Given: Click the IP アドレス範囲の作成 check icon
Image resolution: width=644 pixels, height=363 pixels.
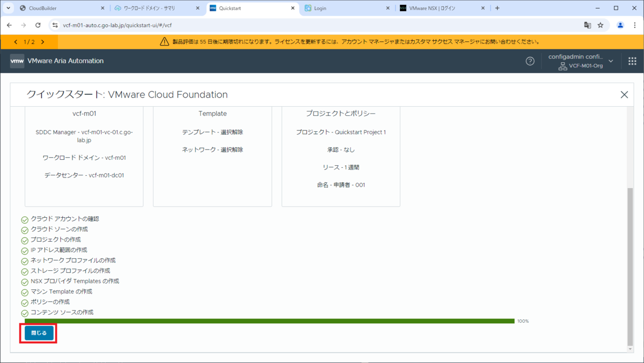Looking at the screenshot, I should [24, 250].
